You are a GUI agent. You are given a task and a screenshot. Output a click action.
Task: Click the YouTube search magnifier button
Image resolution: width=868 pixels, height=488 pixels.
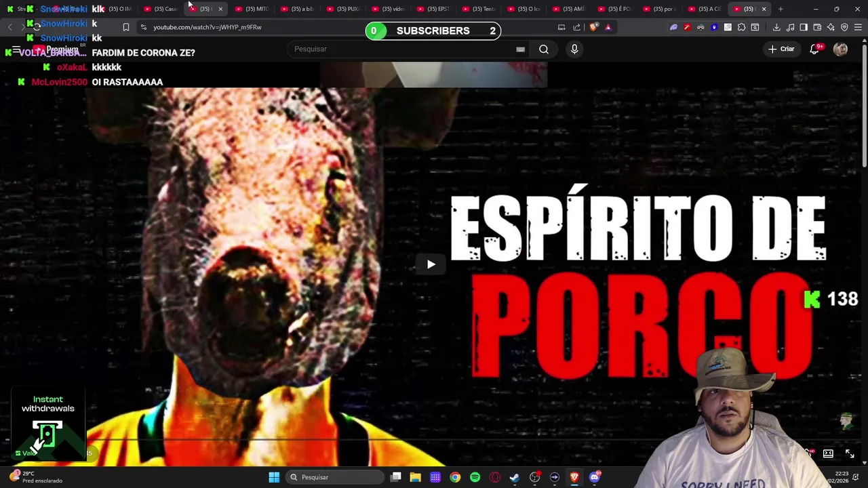click(x=544, y=49)
